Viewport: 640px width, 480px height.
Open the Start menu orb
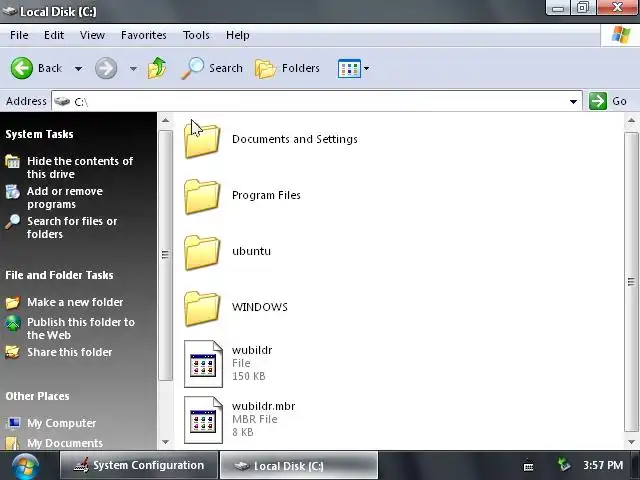25,466
